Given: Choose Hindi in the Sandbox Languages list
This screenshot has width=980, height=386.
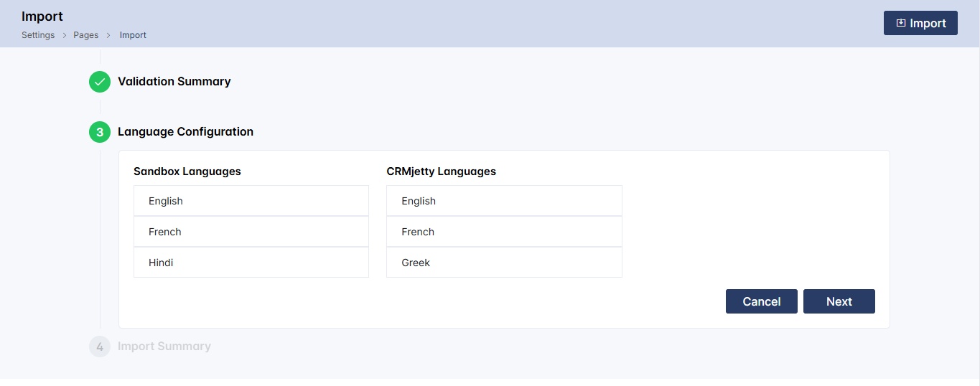Looking at the screenshot, I should [x=251, y=263].
